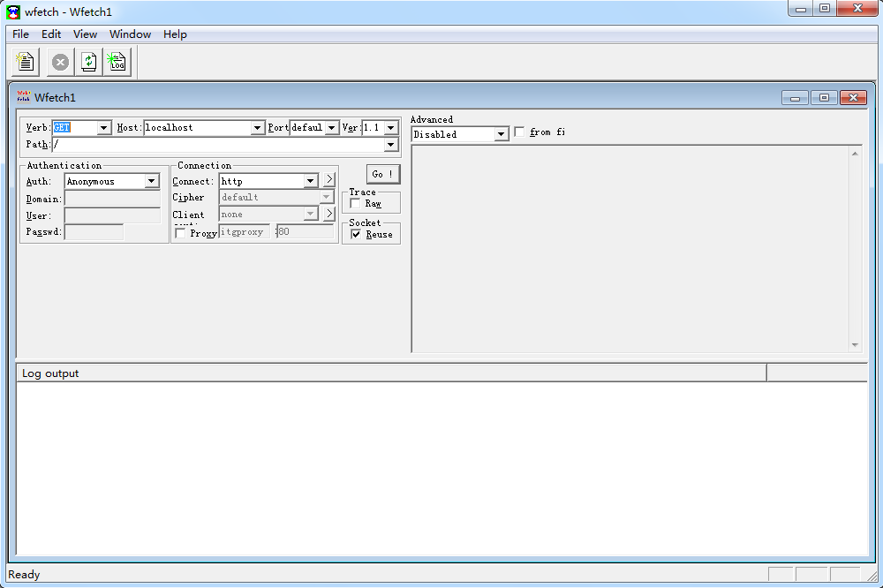
Task: Toggle the 'from fi' checkbox
Action: pos(519,132)
